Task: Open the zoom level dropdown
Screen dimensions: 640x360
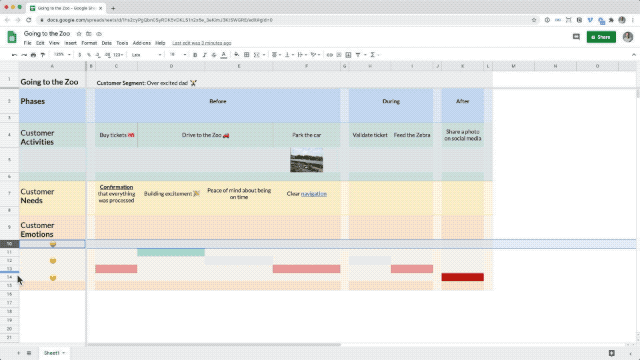Action: click(62, 55)
